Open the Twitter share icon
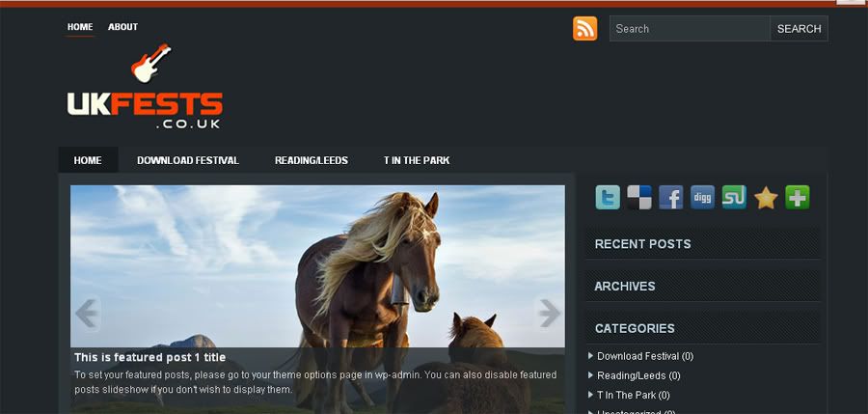The width and height of the screenshot is (868, 414). pyautogui.click(x=608, y=197)
